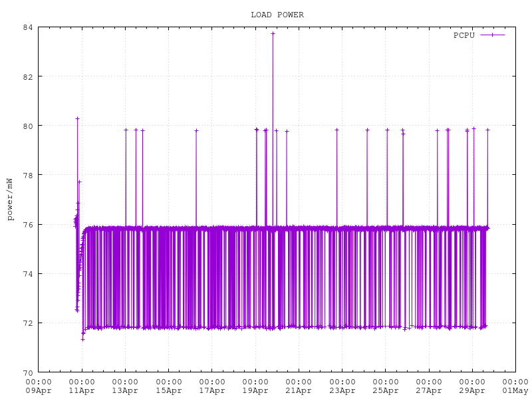This screenshot has width=532, height=399.
Task: Click the first spike peak above 80
Action: pos(77,118)
